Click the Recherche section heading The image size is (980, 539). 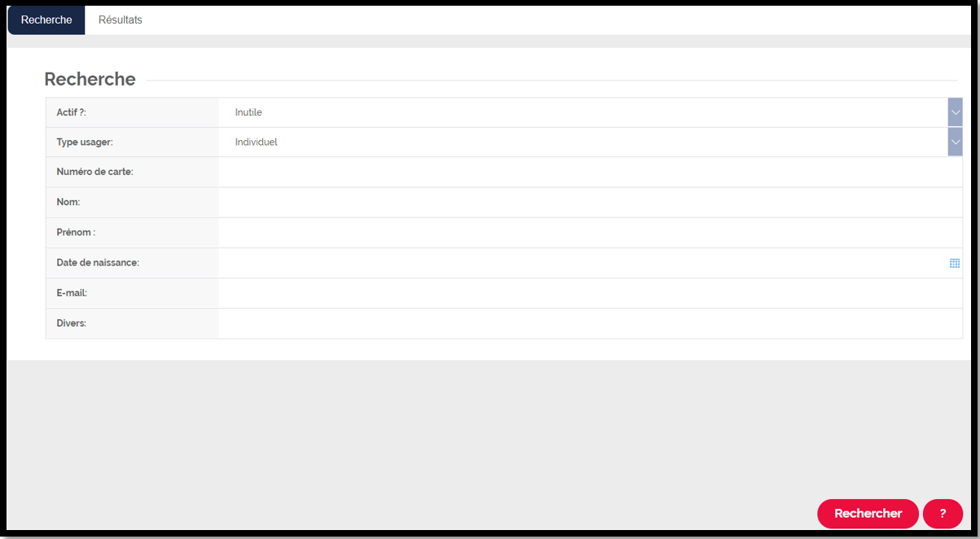pyautogui.click(x=90, y=79)
